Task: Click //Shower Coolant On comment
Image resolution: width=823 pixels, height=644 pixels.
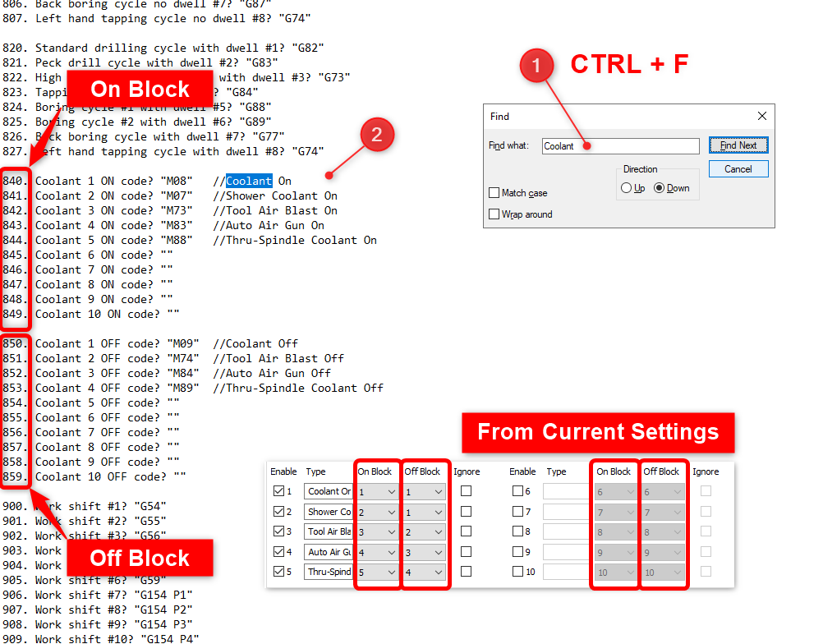Action: (275, 195)
